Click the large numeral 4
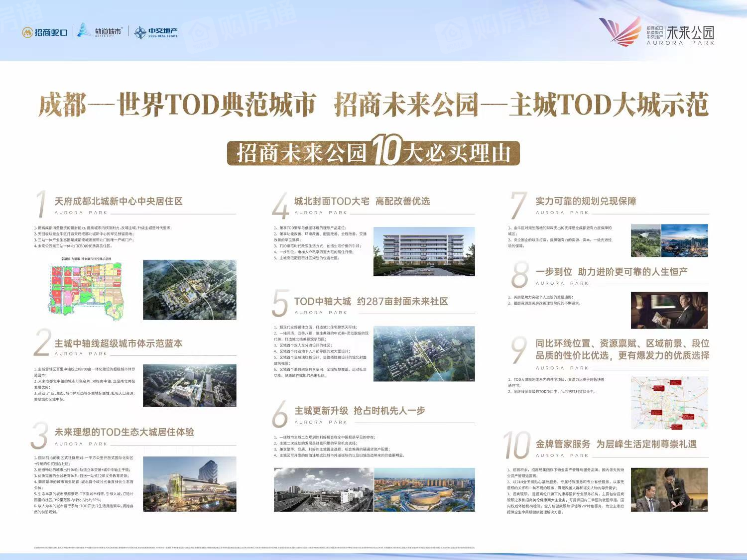Image resolution: width=747 pixels, height=560 pixels. click(x=280, y=205)
